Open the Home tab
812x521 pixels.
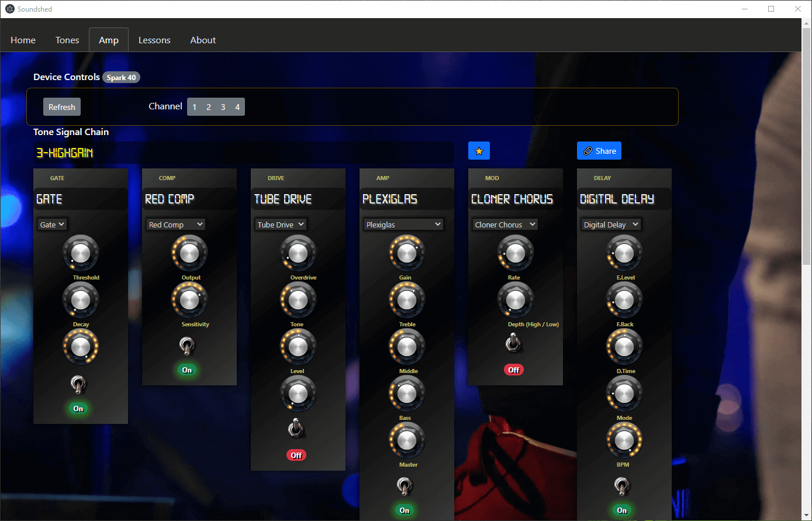(x=23, y=40)
